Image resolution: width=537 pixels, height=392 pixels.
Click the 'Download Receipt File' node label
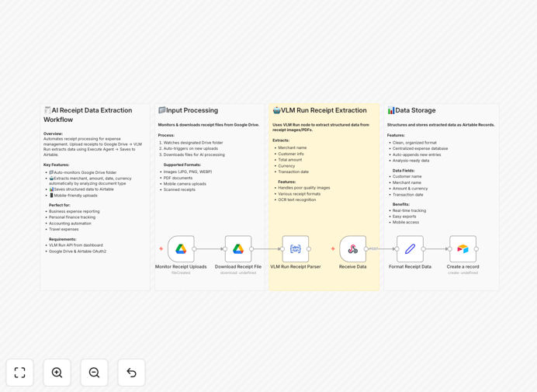[238, 266]
